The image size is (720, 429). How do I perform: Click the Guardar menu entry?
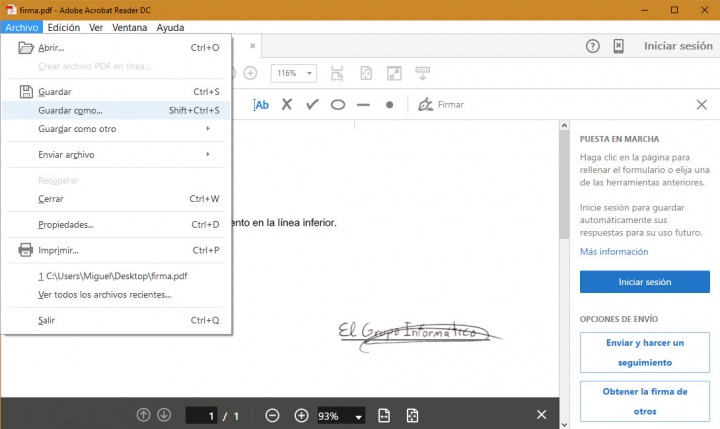116,92
